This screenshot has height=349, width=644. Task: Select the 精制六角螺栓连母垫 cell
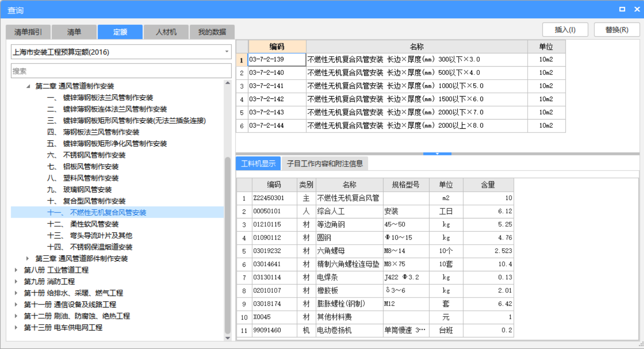pos(349,264)
